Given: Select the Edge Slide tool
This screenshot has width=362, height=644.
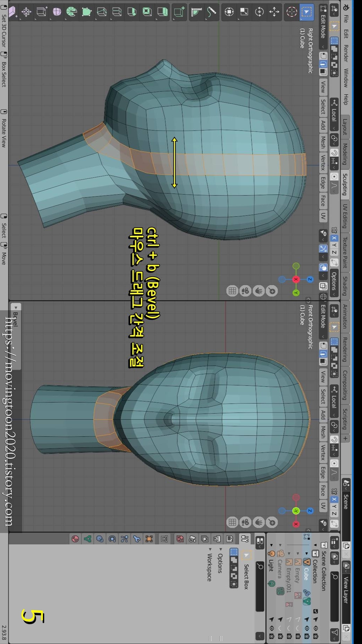Looking at the screenshot, I should pos(42,12).
